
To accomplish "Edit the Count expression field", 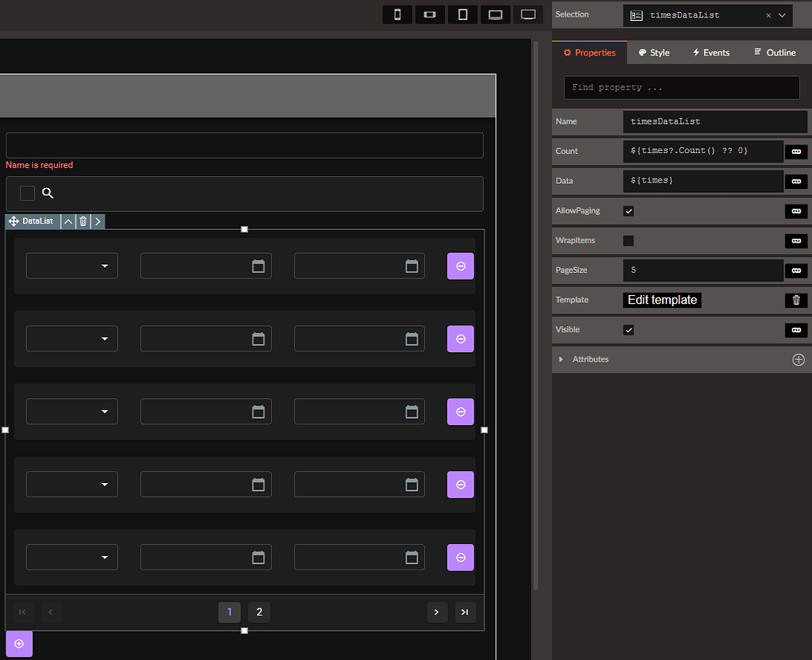I will click(x=703, y=151).
